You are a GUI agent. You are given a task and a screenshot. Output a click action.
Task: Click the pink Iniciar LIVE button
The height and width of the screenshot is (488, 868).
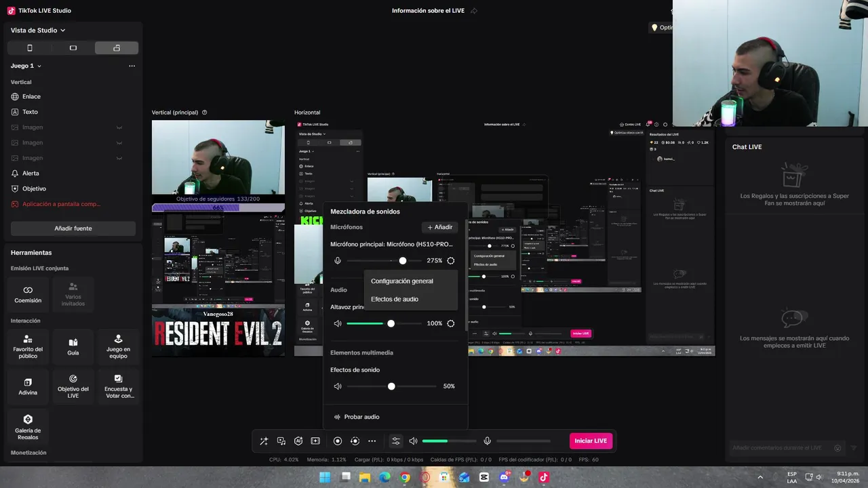pos(591,441)
